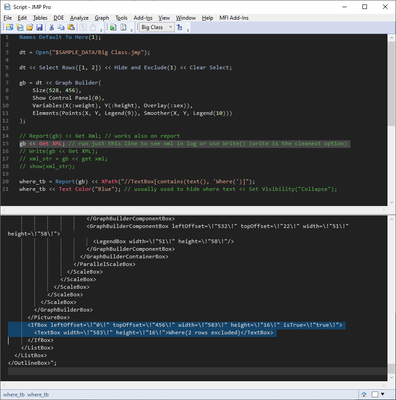Click the icon right of Big Class dropdown
The image size is (396, 400).
[180, 27]
